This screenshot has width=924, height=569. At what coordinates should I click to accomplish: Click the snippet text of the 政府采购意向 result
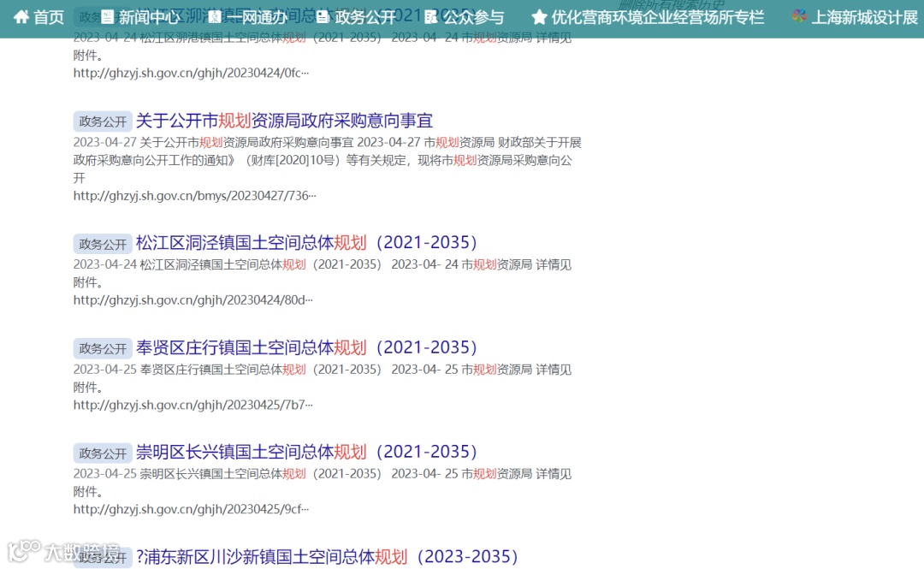click(327, 160)
